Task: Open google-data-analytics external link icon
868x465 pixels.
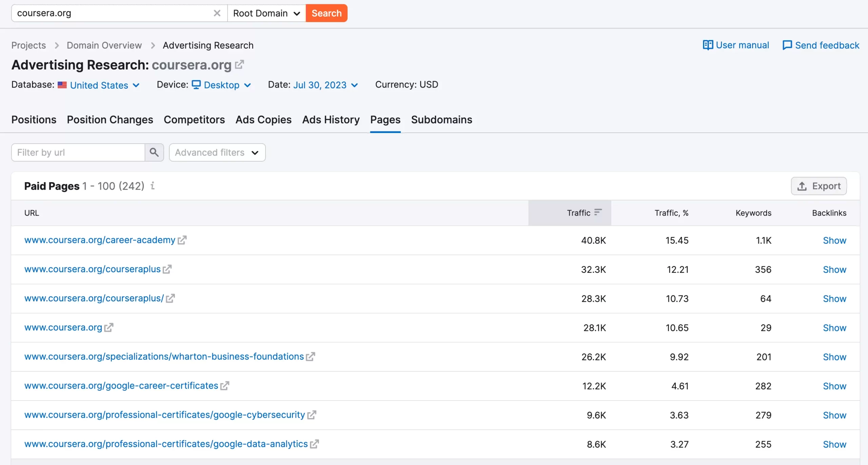Action: pyautogui.click(x=314, y=444)
